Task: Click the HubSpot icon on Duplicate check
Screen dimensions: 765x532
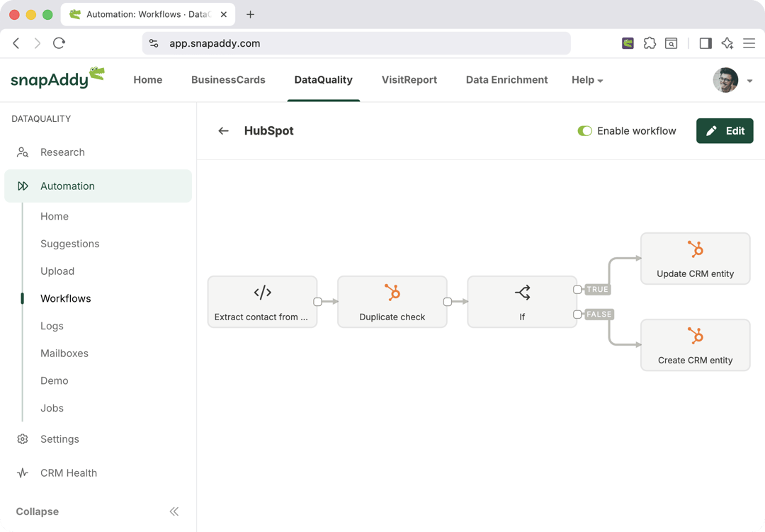Action: pyautogui.click(x=392, y=293)
